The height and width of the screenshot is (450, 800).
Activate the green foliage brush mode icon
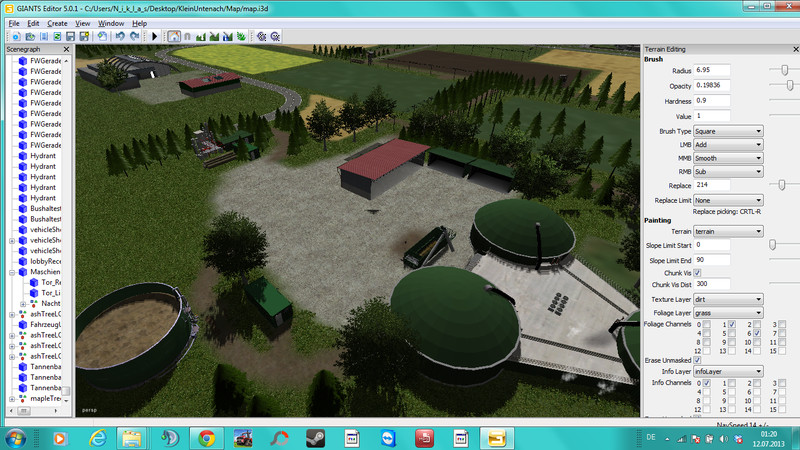point(241,36)
